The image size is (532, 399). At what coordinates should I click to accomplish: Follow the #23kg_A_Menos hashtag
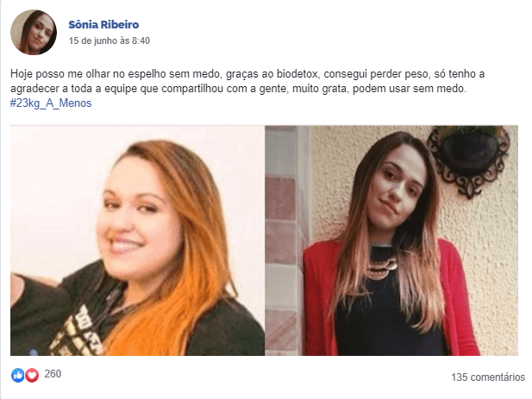click(x=51, y=103)
